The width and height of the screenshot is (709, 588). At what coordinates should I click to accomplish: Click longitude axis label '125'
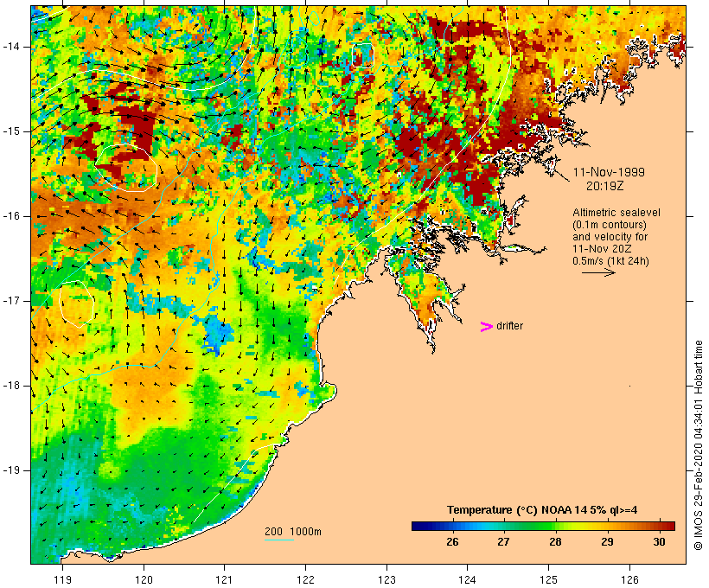[x=549, y=579]
